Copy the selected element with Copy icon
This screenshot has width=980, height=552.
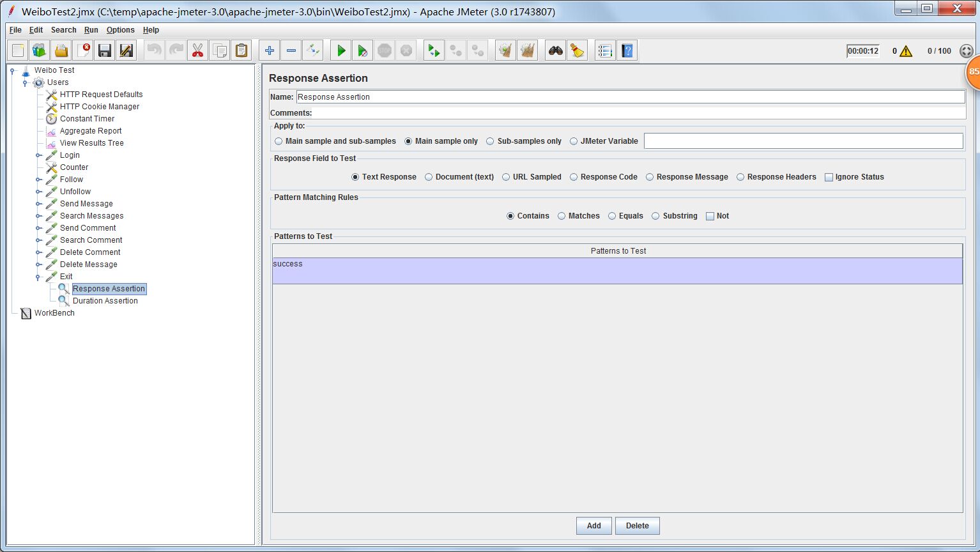click(219, 50)
